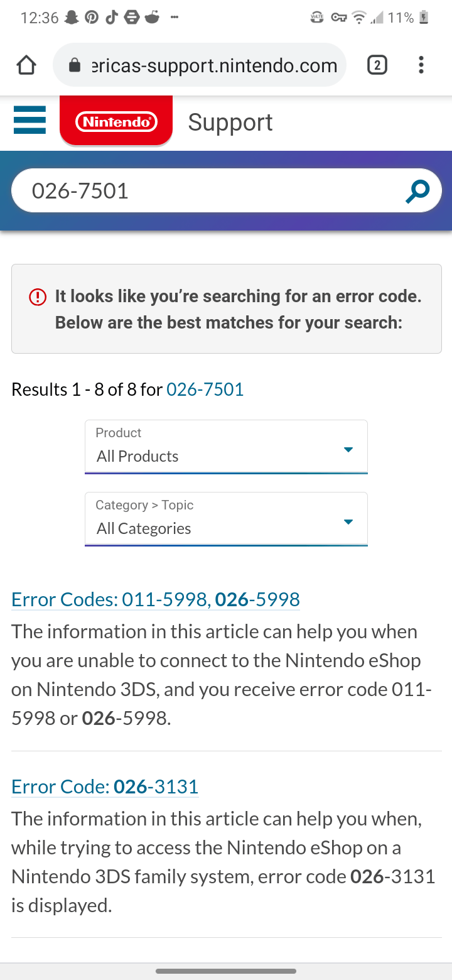Image resolution: width=452 pixels, height=980 pixels.
Task: Open the browser overflow three-dot menu
Action: coord(421,65)
